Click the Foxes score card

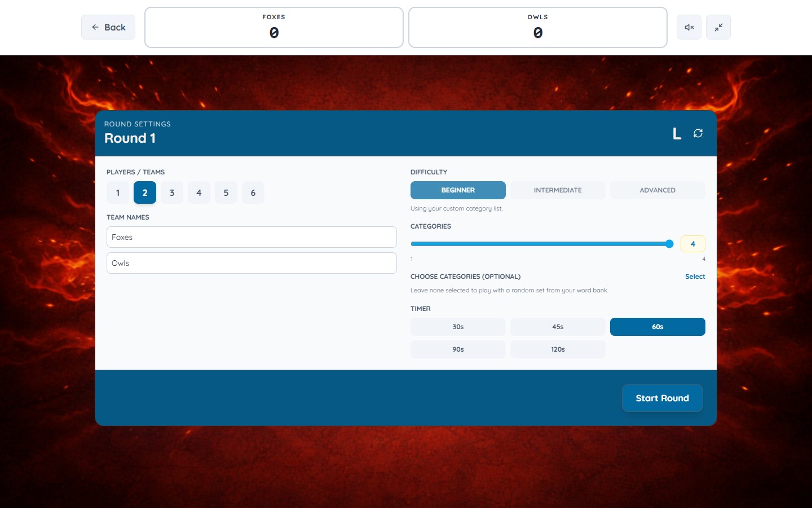274,27
